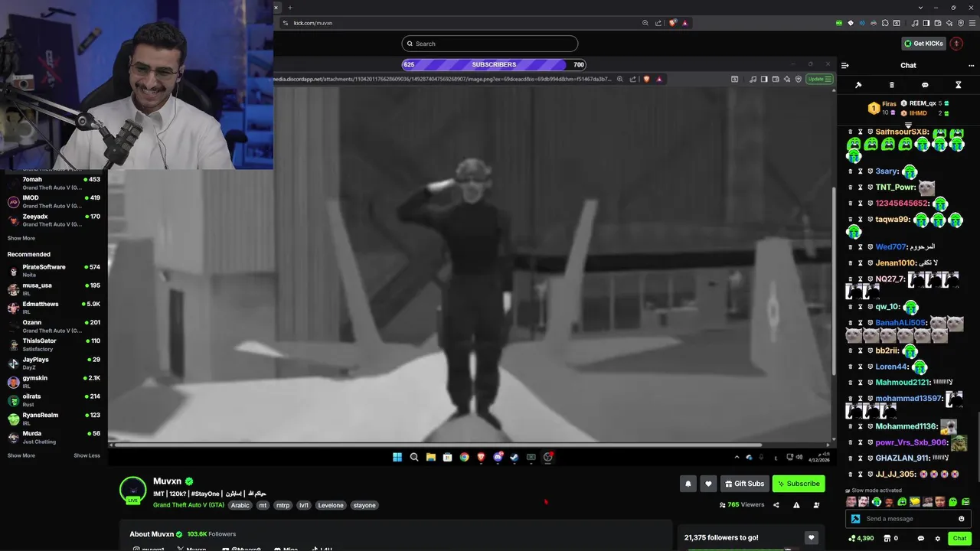Click the speech bubble icon in chat toolbar
980x551 pixels.
click(925, 85)
